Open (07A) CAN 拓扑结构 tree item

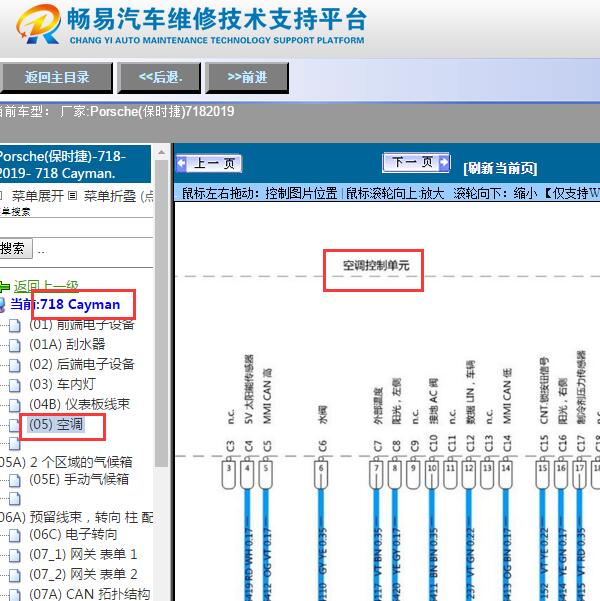click(89, 594)
